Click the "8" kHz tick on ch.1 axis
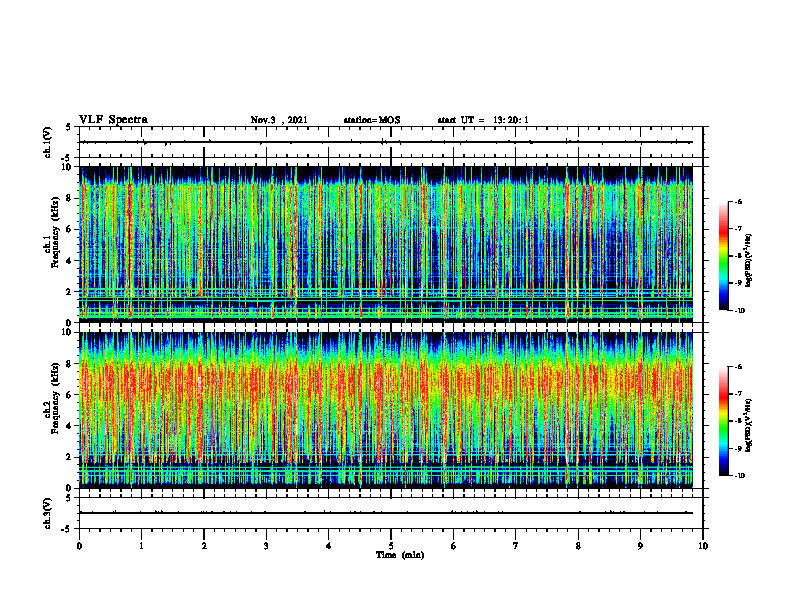Screen dimensions: 792x612 pos(70,198)
